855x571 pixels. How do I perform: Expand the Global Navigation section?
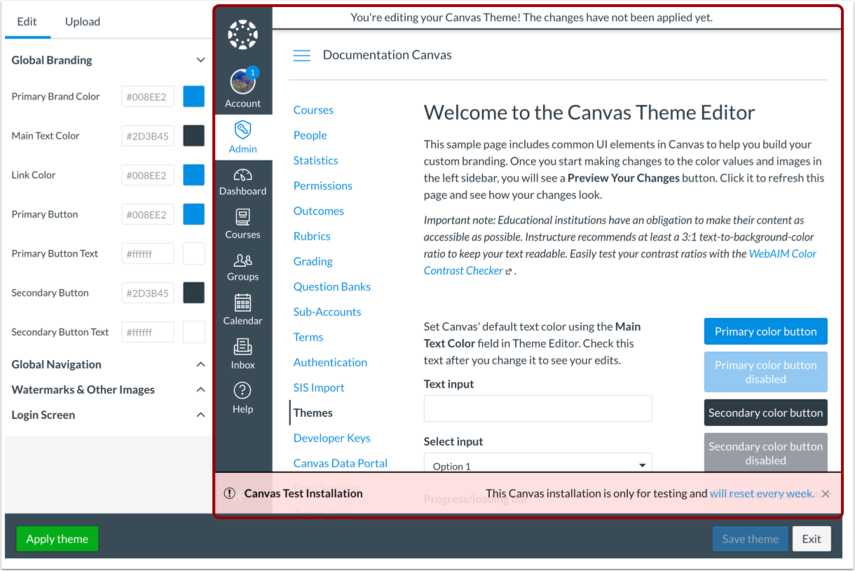(201, 364)
